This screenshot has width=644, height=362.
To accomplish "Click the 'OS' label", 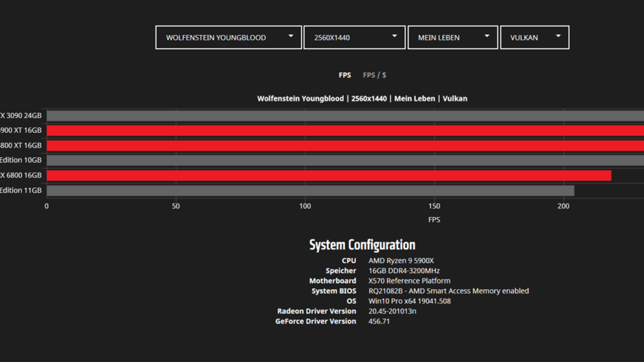I will [351, 301].
